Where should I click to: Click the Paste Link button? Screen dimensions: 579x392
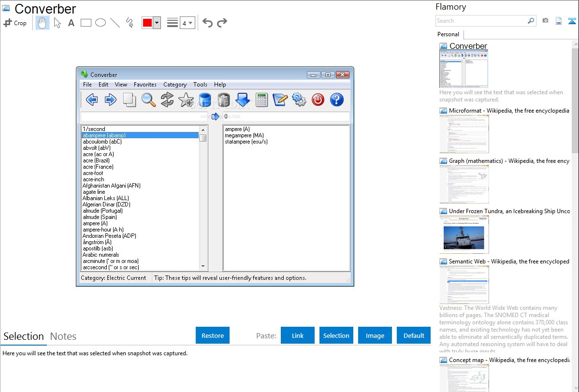point(298,335)
